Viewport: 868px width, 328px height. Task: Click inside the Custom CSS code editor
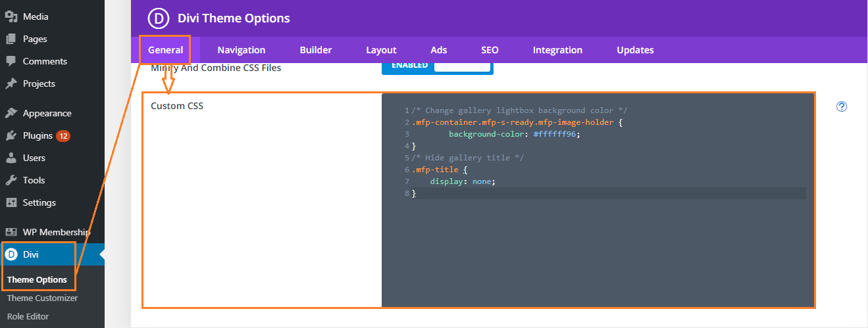(598, 200)
